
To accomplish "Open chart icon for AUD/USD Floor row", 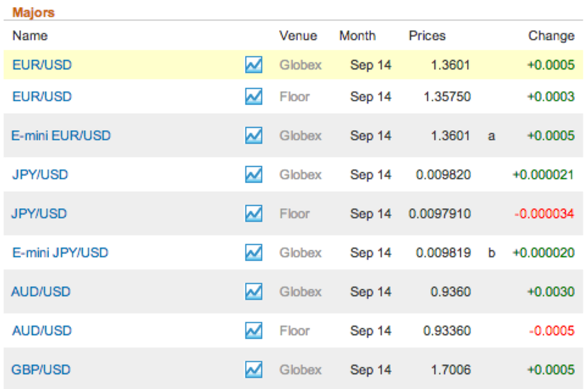I will pyautogui.click(x=254, y=330).
